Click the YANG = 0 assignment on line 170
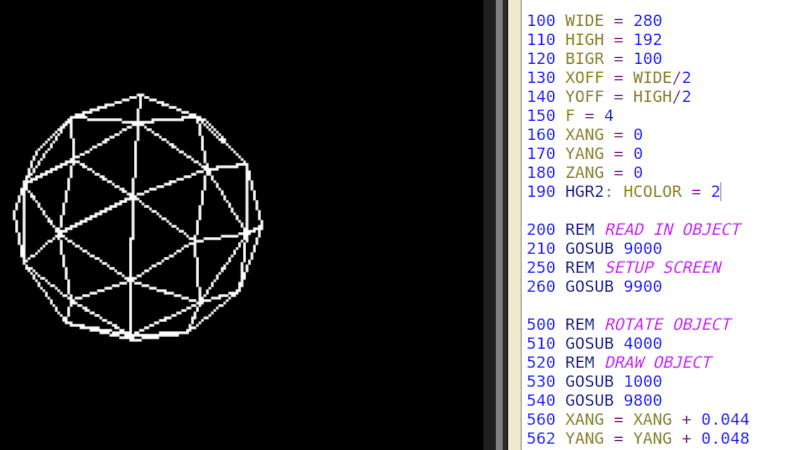This screenshot has width=800, height=450. pos(603,153)
